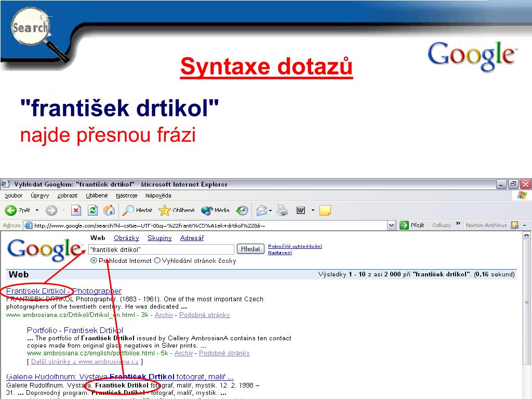Open Nastavení settings link
Image resolution: width=532 pixels, height=399 pixels.
(280, 252)
